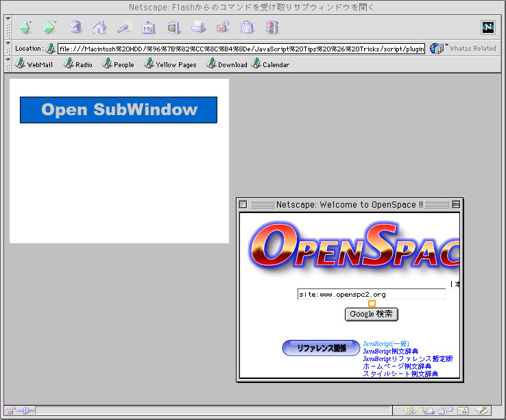Close the OpenSpace subwindow with close box
The image size is (506, 420).
click(x=243, y=204)
